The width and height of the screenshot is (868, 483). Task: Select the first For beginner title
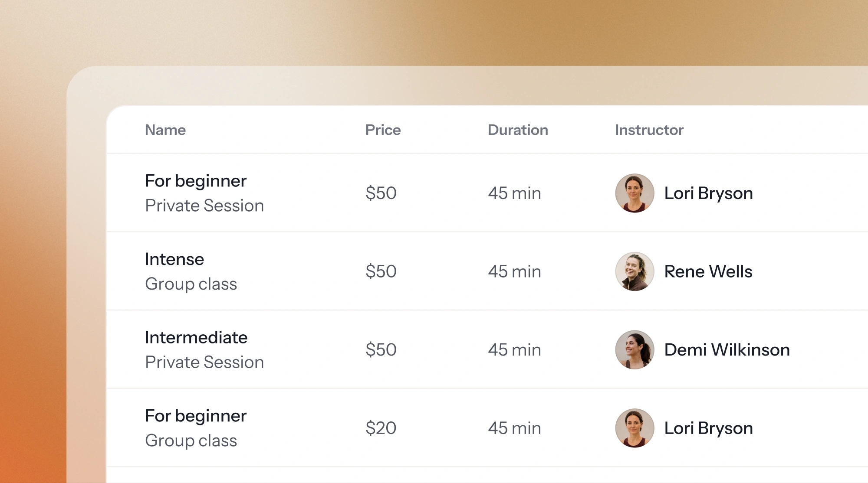tap(196, 181)
